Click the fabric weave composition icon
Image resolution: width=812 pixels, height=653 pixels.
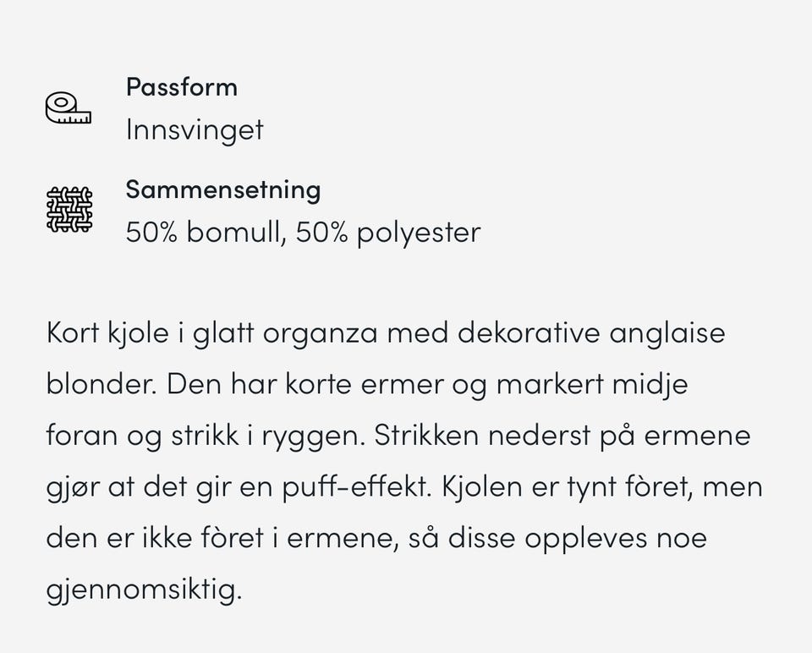pyautogui.click(x=69, y=209)
